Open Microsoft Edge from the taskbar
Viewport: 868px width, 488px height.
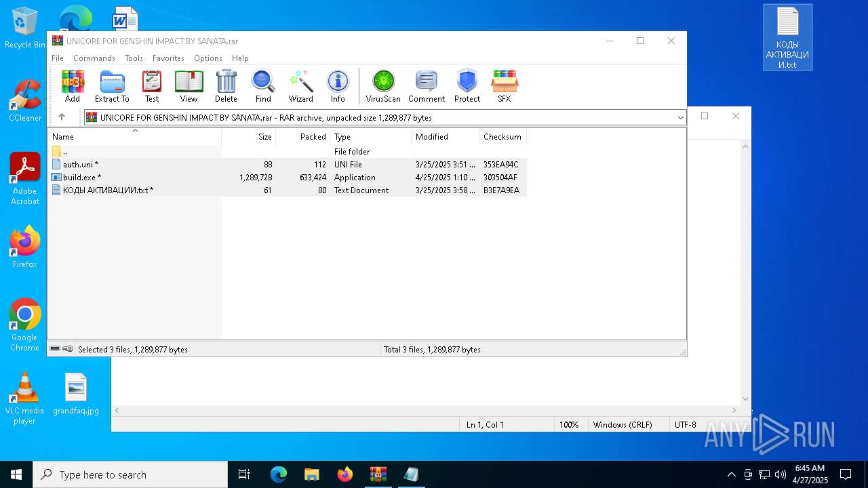(279, 474)
